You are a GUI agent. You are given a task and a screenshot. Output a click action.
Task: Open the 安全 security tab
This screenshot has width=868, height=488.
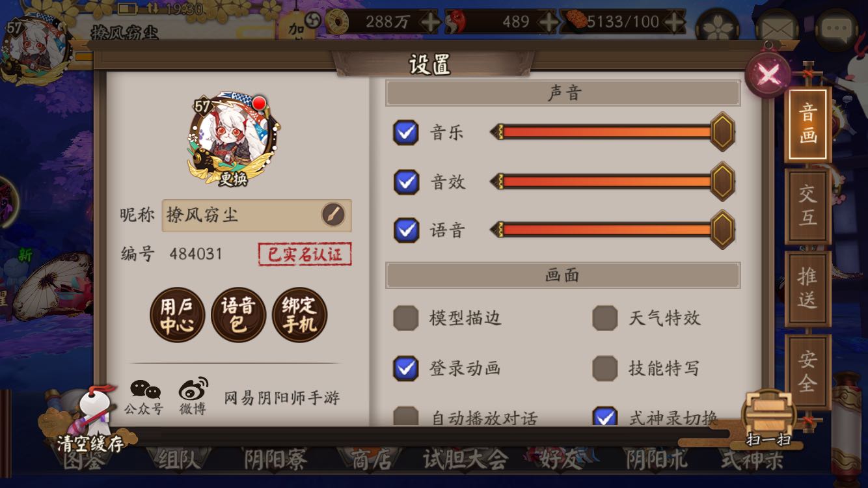point(807,372)
